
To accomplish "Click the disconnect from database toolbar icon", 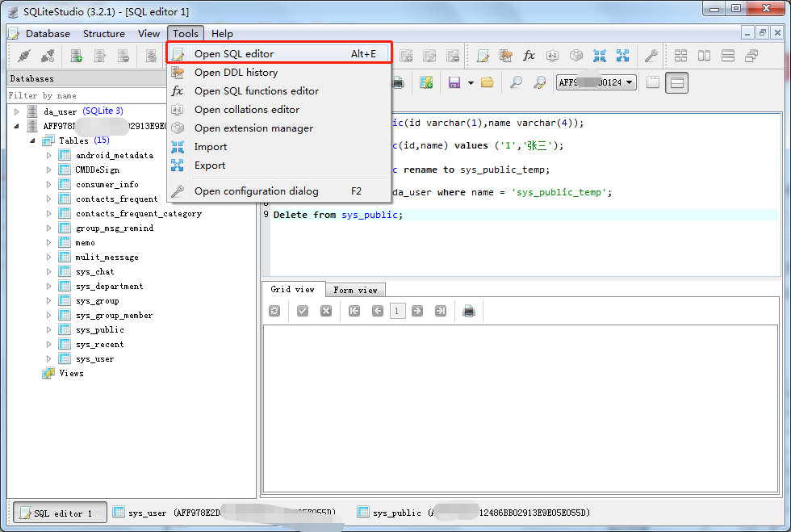I will [48, 56].
